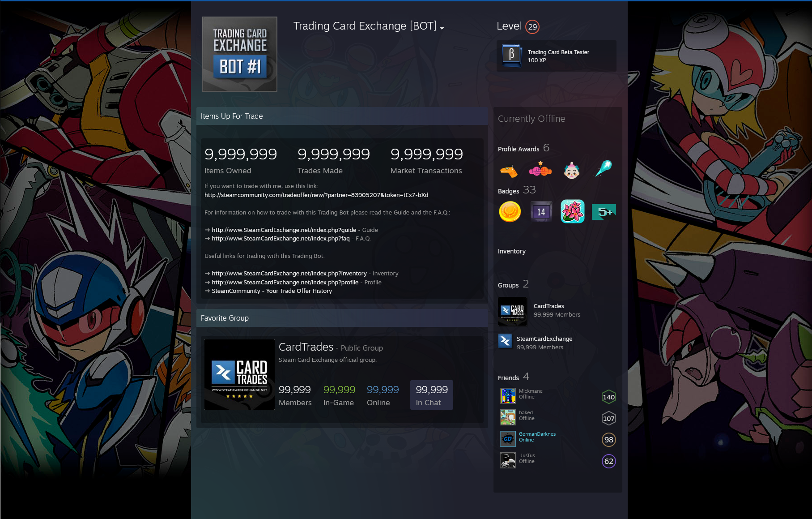Open GermanDarknes' friend avatar
The width and height of the screenshot is (812, 519).
508,439
